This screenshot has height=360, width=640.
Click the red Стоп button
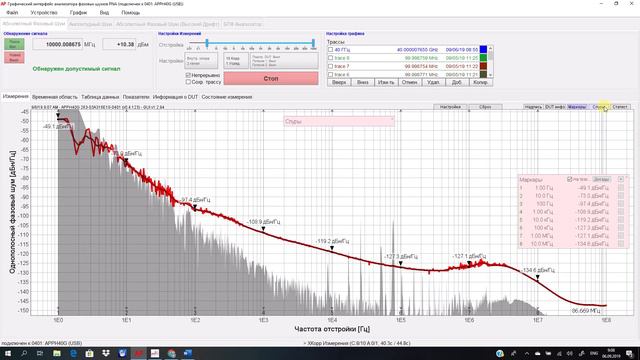point(271,78)
